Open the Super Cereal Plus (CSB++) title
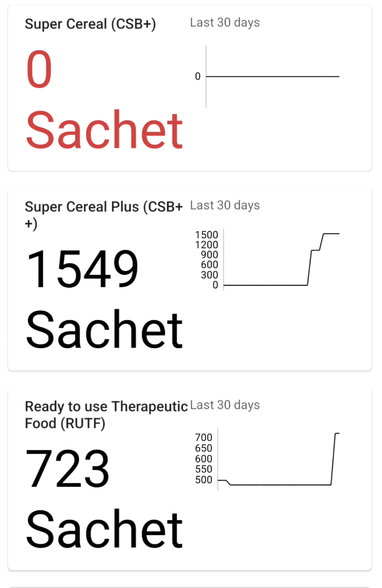The image size is (382, 588). point(103,214)
